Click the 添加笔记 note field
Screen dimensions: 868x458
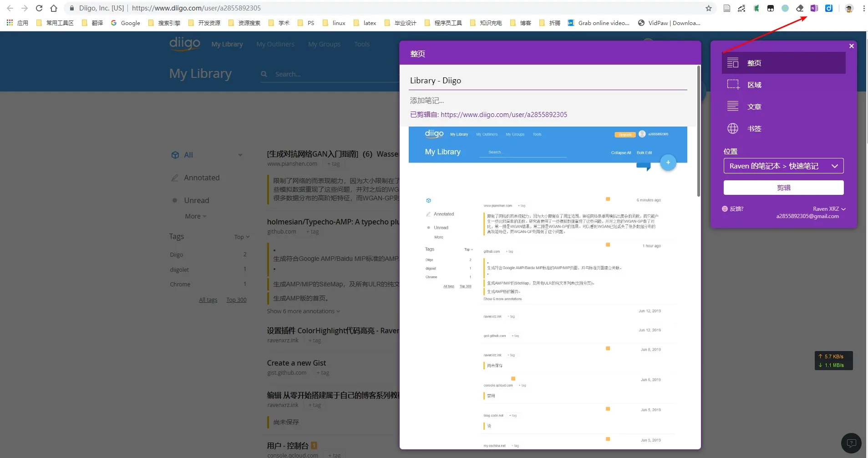pos(548,101)
